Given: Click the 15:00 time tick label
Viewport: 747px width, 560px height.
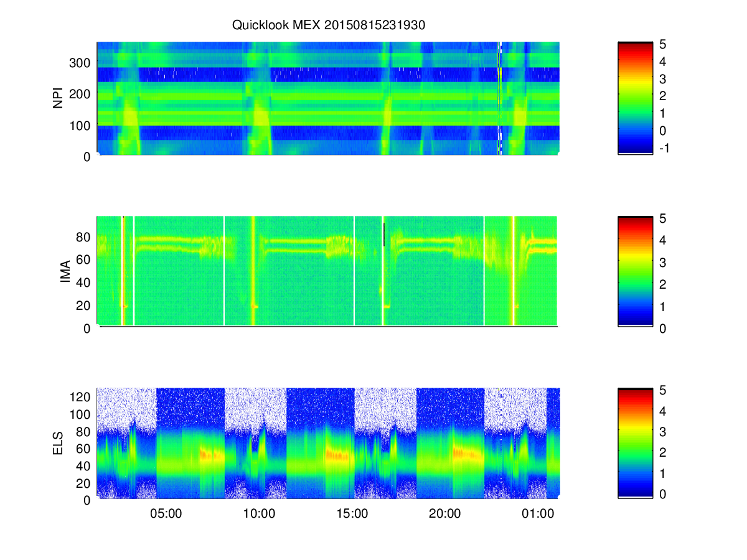Looking at the screenshot, I should click(x=352, y=515).
